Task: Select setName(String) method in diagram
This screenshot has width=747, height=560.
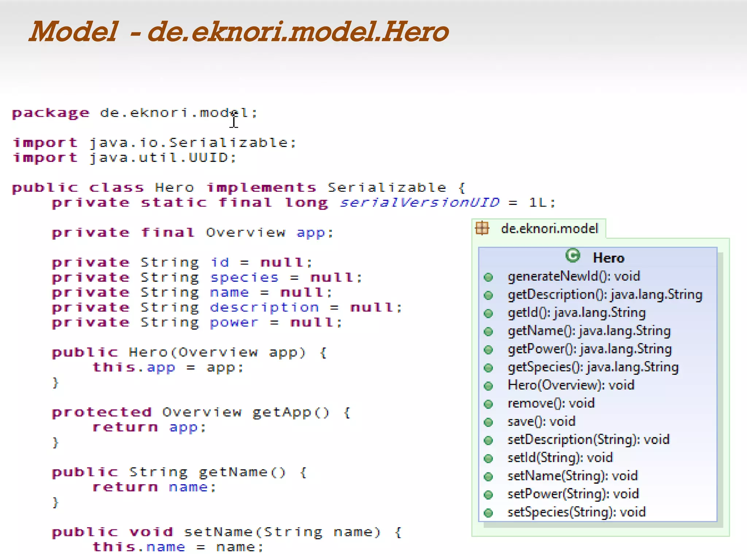Action: [x=572, y=476]
